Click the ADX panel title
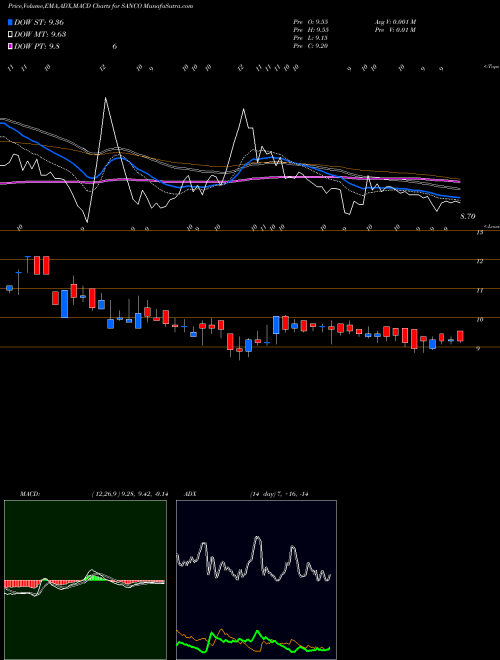 pos(190,494)
